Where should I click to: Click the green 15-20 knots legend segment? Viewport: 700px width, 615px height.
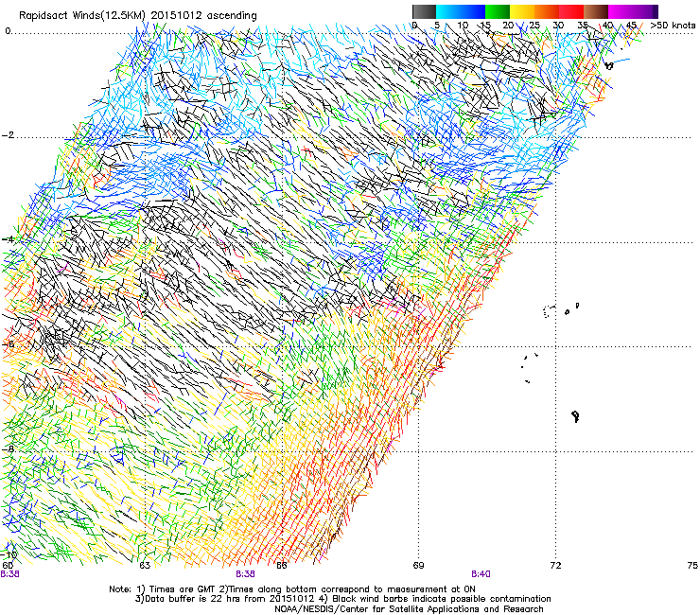498,11
